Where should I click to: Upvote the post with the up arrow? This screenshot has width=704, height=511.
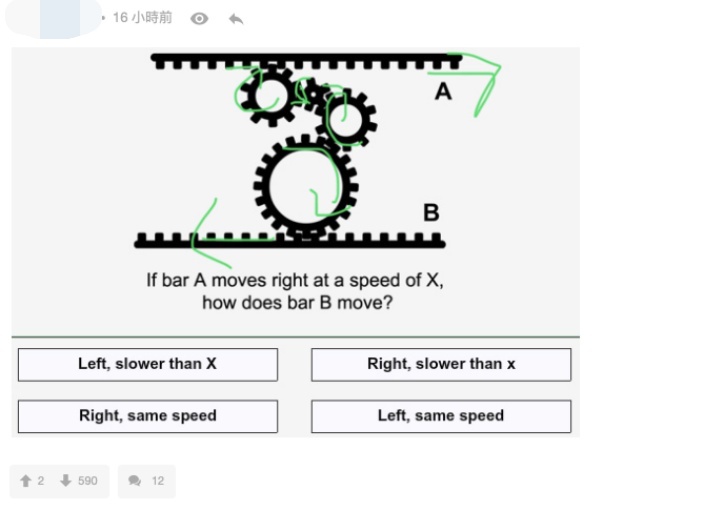tap(26, 481)
